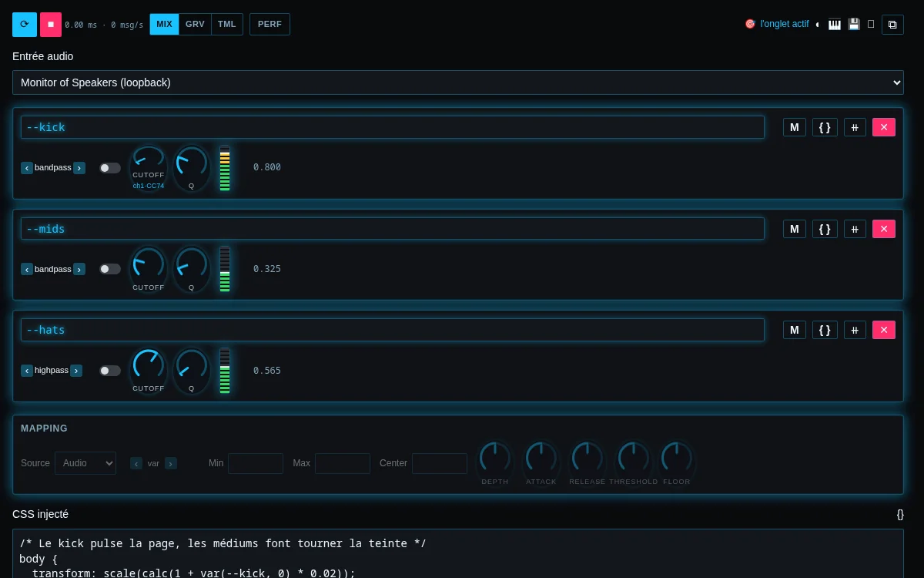Image resolution: width=924 pixels, height=578 pixels.
Task: Click the l'onglet actif link
Action: point(785,24)
